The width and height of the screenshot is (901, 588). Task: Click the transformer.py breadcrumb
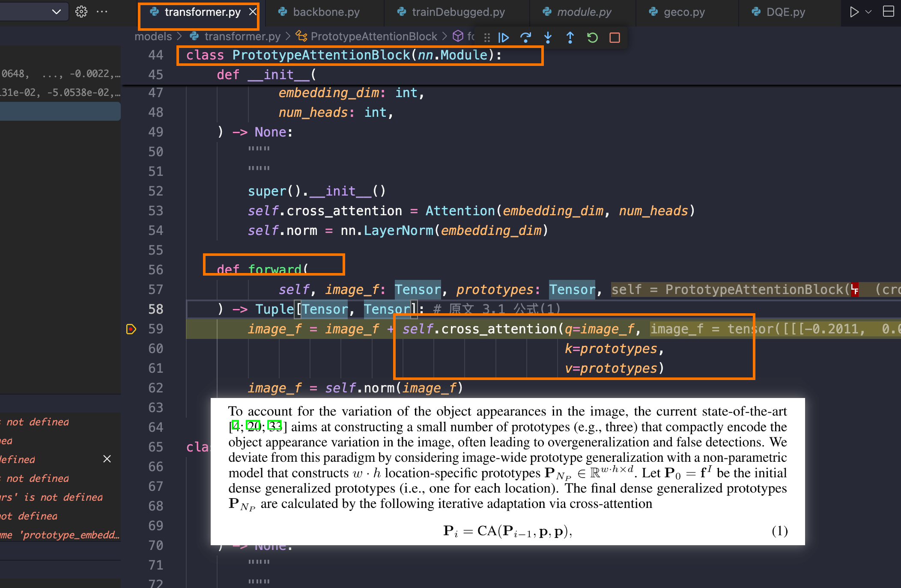coord(242,36)
